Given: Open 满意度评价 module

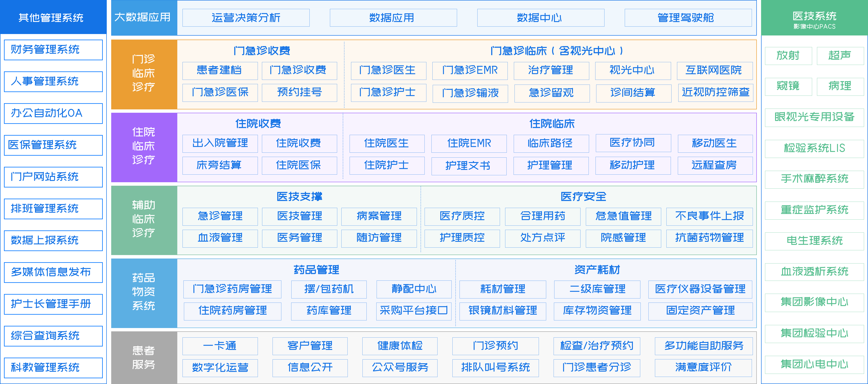Looking at the screenshot, I should tap(704, 368).
